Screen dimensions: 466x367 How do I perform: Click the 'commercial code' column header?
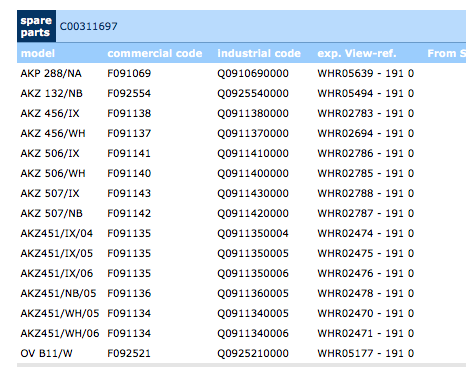pyautogui.click(x=155, y=53)
